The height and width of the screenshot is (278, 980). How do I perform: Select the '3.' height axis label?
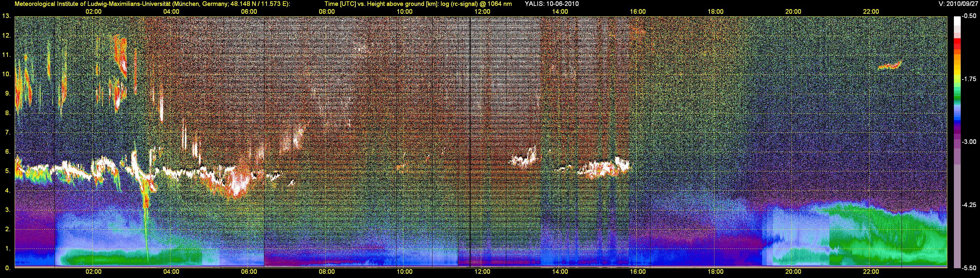click(x=8, y=210)
